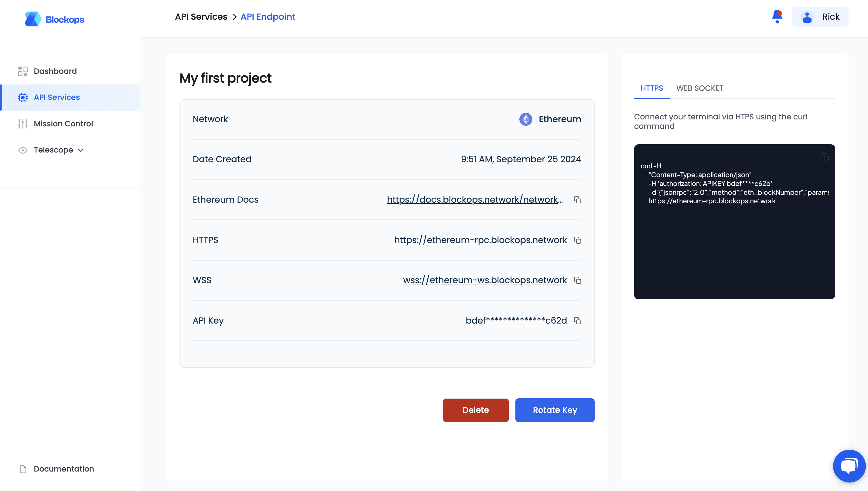Click the date '9:51 AM, September 25 2024'

click(521, 159)
